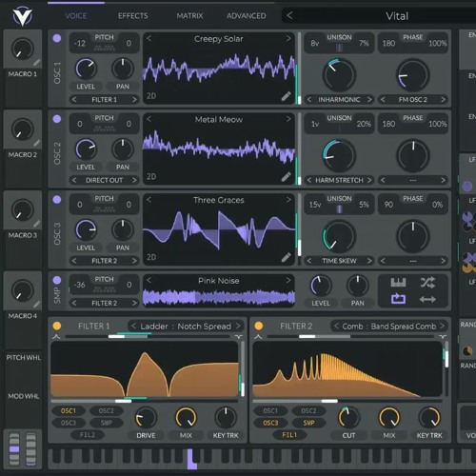Click the MACRO 1 knob
The width and height of the screenshot is (476, 476).
point(22,49)
